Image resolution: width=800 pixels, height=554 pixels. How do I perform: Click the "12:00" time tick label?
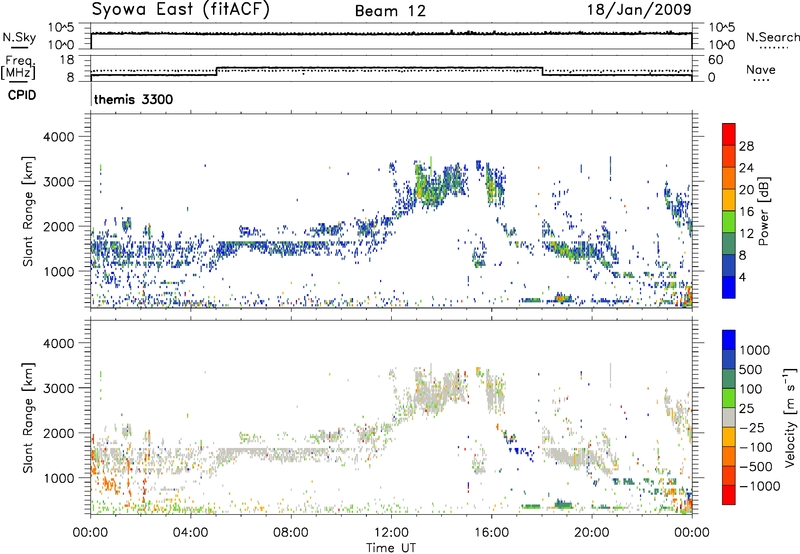point(391,533)
